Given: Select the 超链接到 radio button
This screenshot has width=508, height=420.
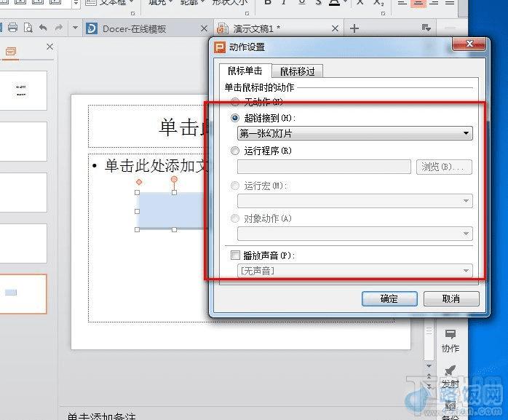Looking at the screenshot, I should tap(235, 118).
